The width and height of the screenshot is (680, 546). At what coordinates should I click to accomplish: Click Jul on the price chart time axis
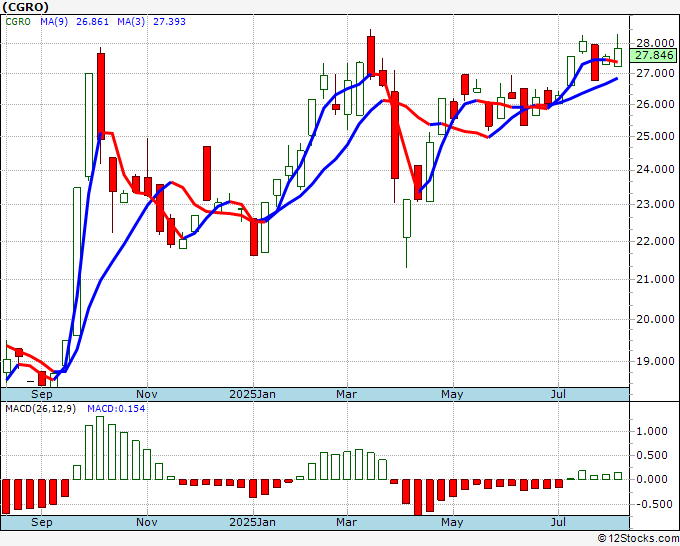(558, 394)
